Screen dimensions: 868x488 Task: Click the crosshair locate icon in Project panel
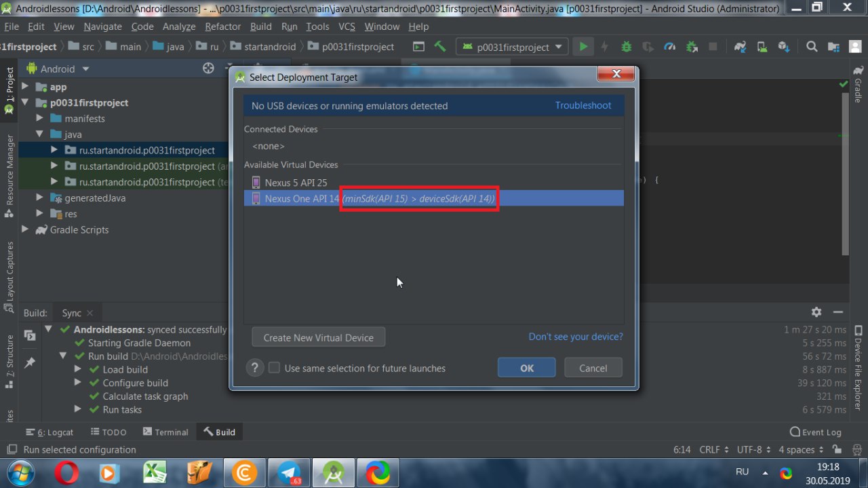coord(208,68)
